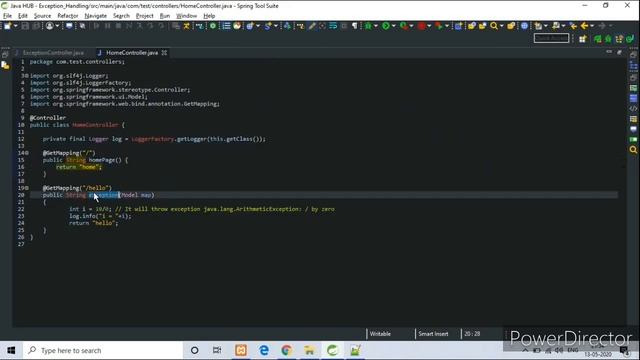Open the Package Explorer sidebar icon
The height and width of the screenshot is (360, 640).
tap(5, 65)
